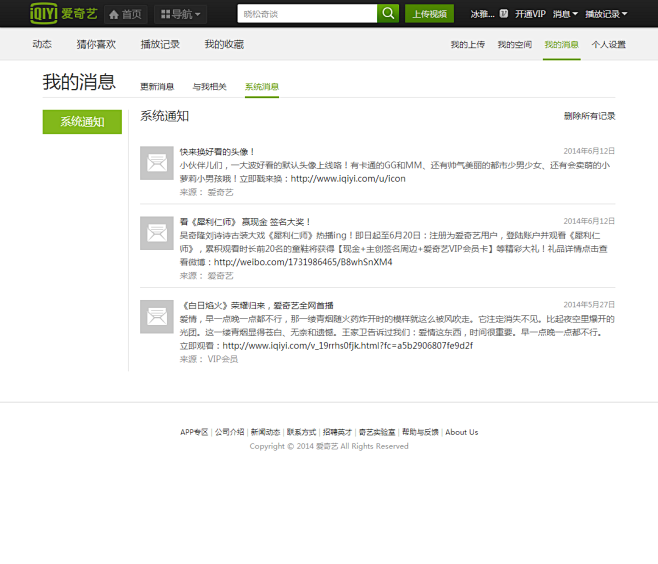
Task: Open the 奇艺实验室 footer link
Action: 377,432
